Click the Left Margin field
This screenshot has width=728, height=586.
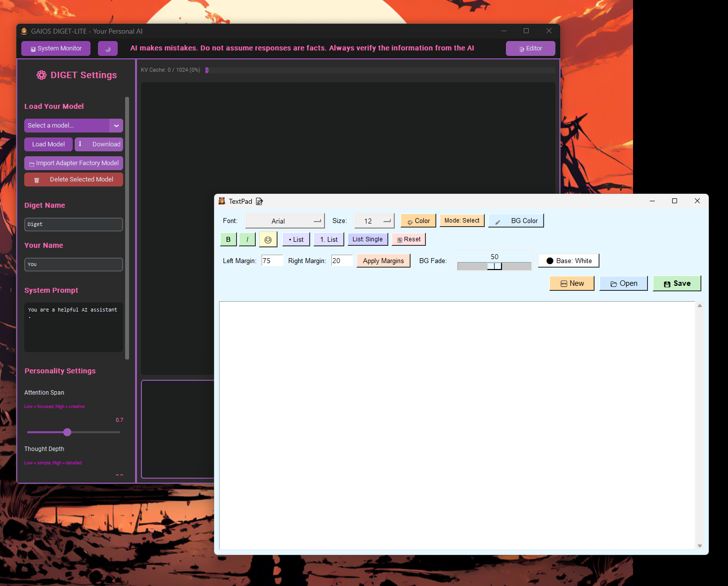[272, 261]
